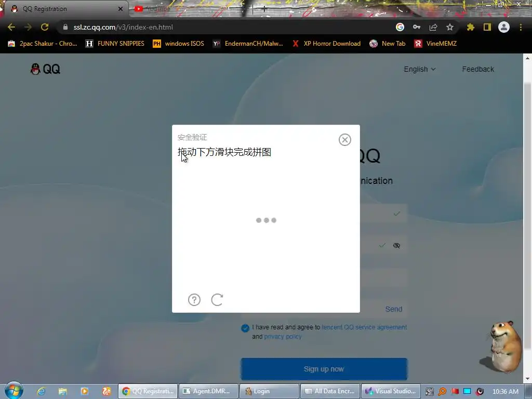Image resolution: width=532 pixels, height=399 pixels.
Task: Switch to Login taskbar window
Action: [269, 391]
